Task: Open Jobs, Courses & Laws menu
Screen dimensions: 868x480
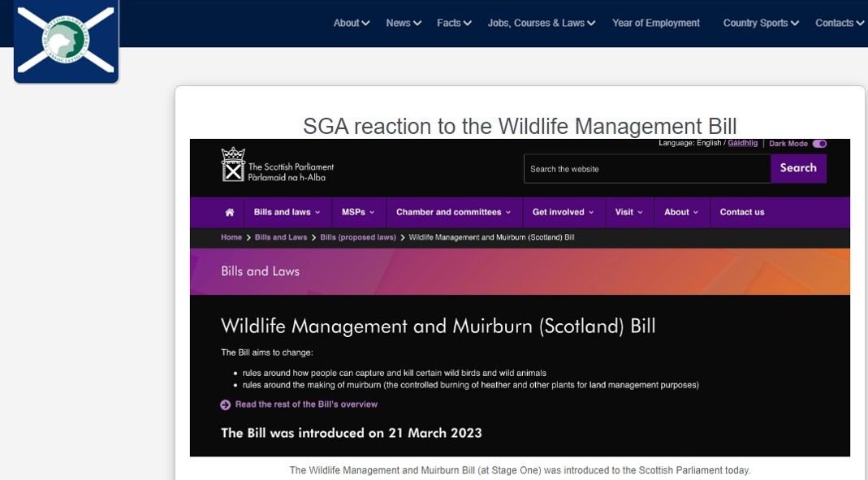Action: 541,23
